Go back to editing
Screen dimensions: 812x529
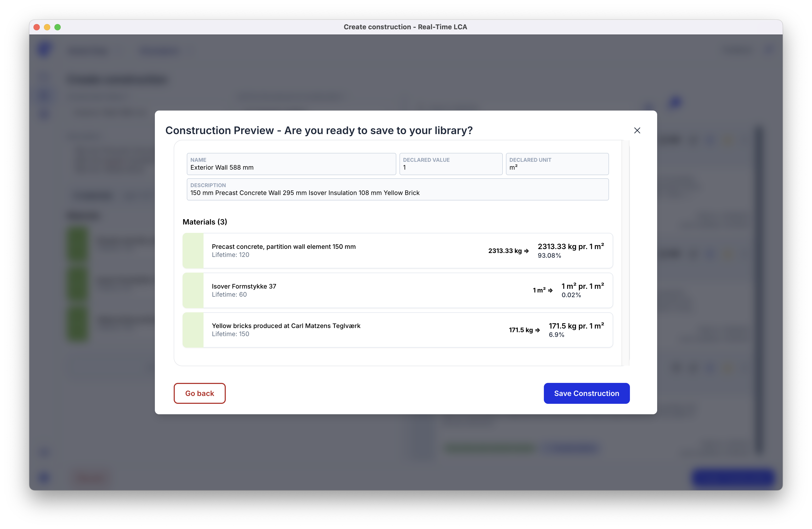coord(200,393)
